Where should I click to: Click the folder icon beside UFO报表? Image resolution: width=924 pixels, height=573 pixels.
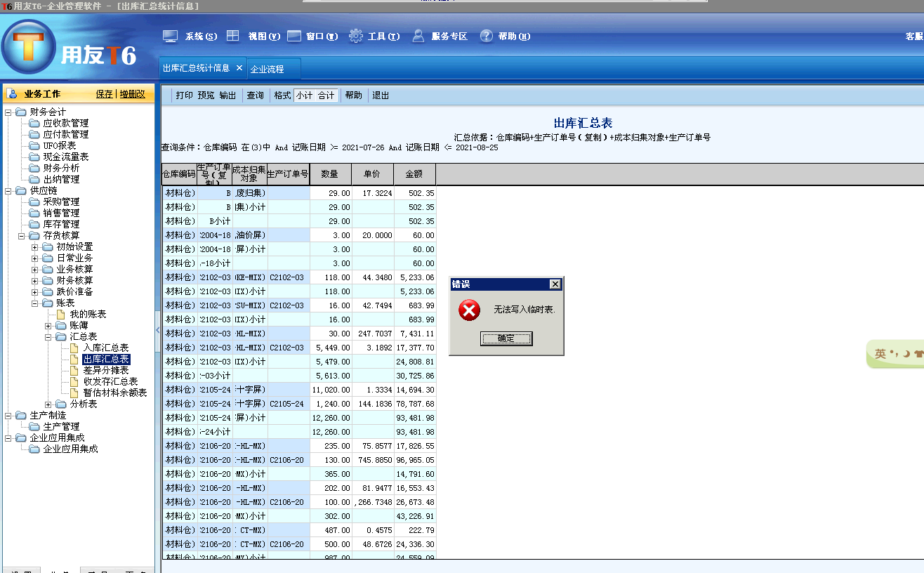35,145
